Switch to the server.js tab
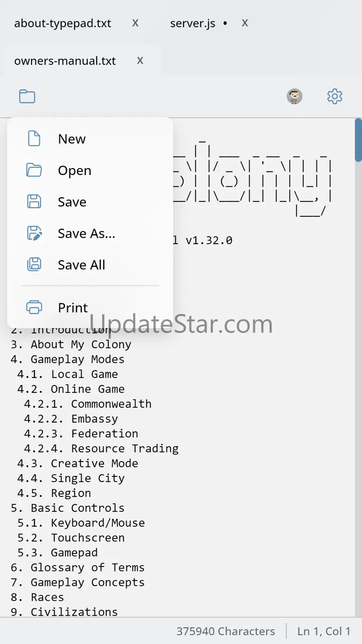This screenshot has width=362, height=644. click(193, 23)
